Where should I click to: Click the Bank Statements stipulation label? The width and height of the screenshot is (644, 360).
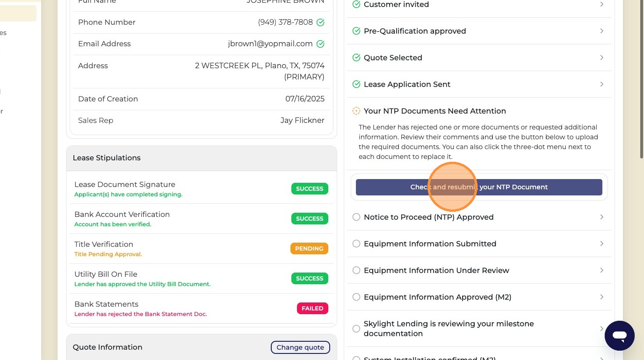pos(106,304)
